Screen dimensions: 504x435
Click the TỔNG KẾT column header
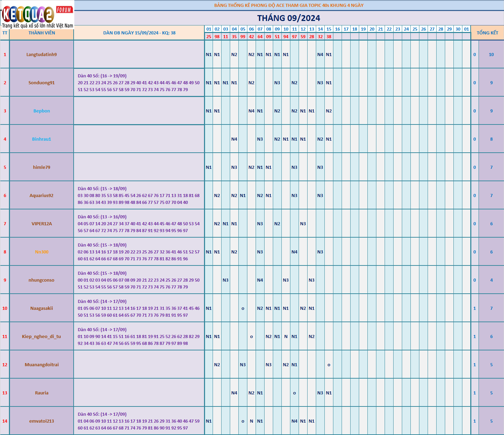(487, 33)
